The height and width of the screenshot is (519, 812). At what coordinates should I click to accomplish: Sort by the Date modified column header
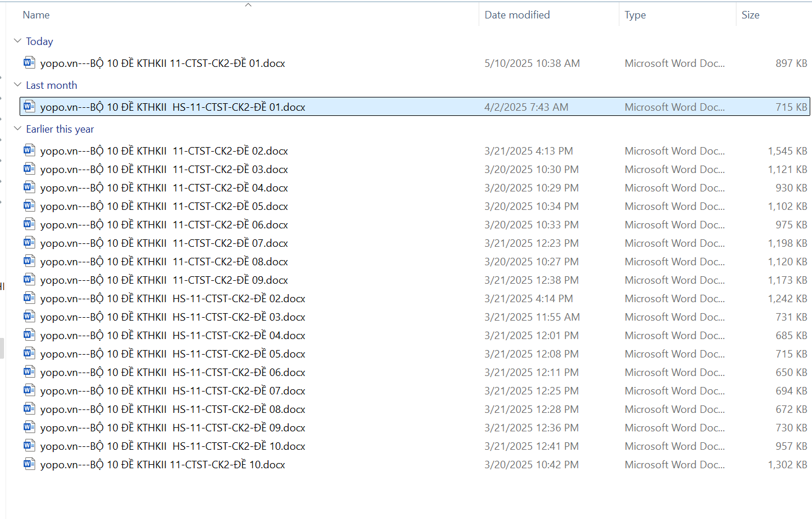517,15
